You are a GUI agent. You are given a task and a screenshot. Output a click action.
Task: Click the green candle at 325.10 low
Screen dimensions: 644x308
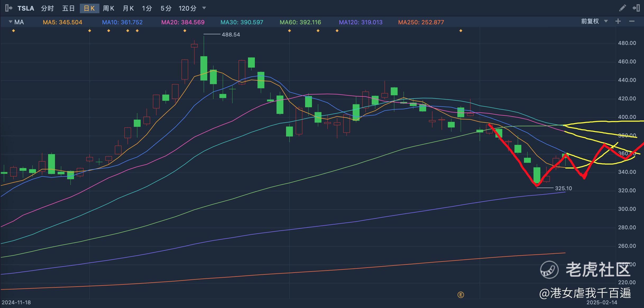(x=537, y=175)
